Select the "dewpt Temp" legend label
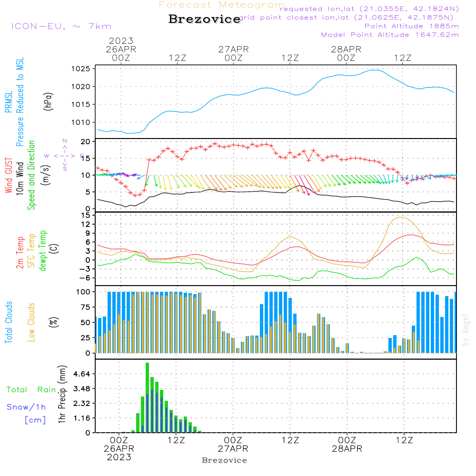Screen dimensions: 476x476 click(42, 250)
